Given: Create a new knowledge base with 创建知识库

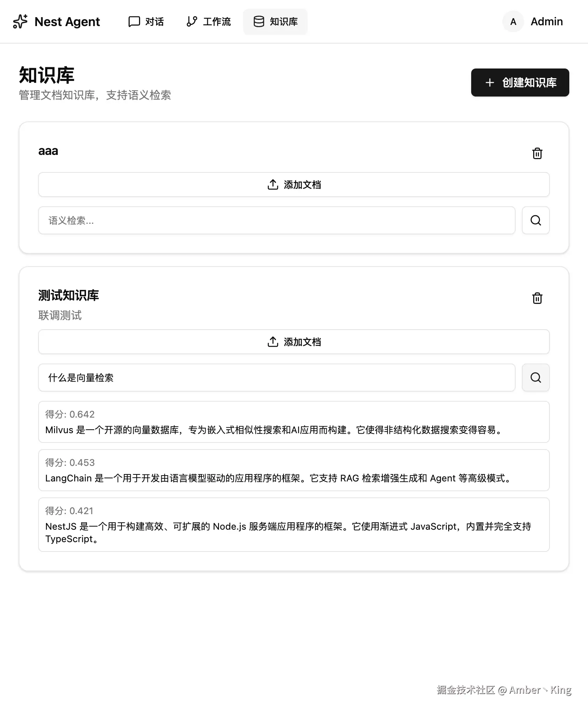Looking at the screenshot, I should click(520, 83).
